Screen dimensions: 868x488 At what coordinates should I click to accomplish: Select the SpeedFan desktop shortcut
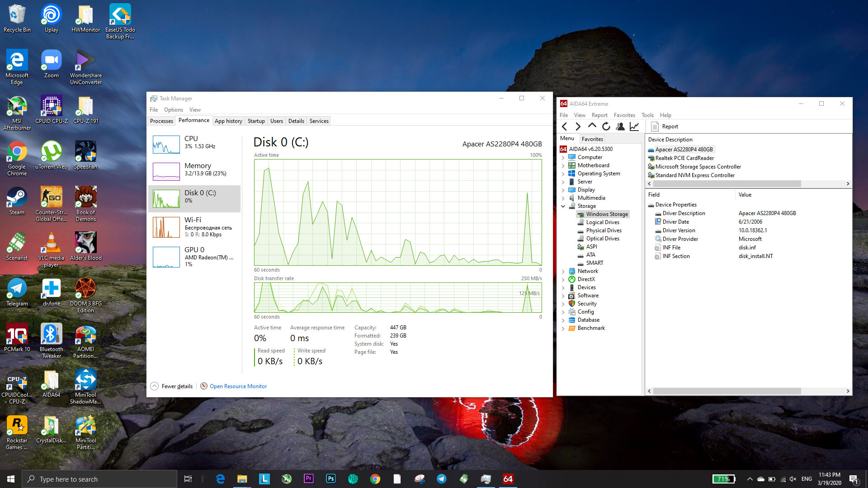pyautogui.click(x=85, y=155)
